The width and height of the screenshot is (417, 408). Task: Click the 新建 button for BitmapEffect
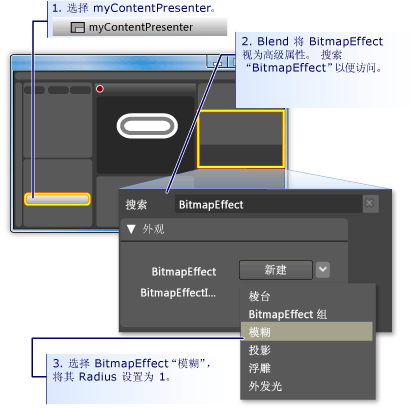point(276,270)
